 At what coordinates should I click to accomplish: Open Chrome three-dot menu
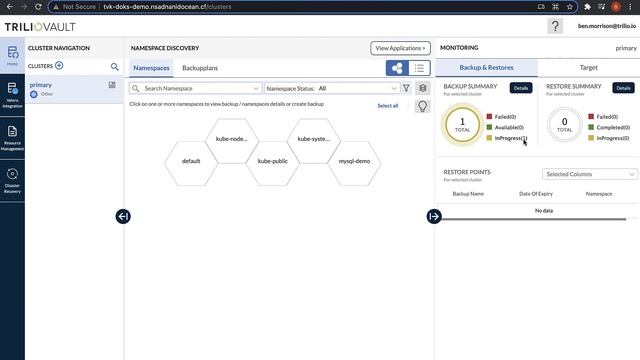tap(630, 7)
